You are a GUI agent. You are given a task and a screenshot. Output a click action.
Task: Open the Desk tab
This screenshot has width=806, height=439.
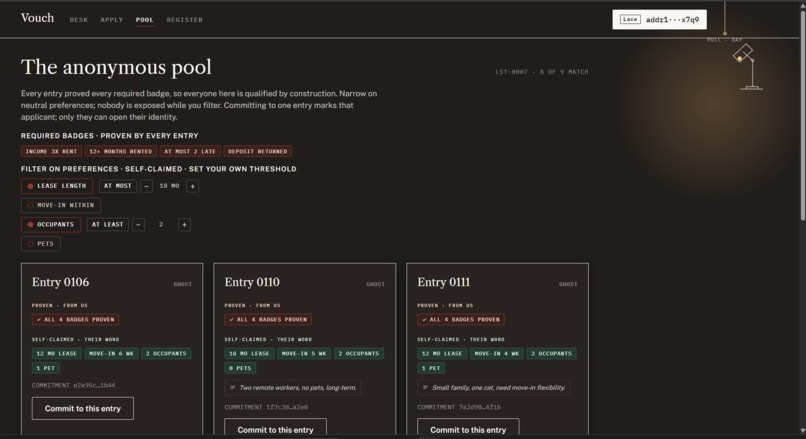[x=79, y=20]
